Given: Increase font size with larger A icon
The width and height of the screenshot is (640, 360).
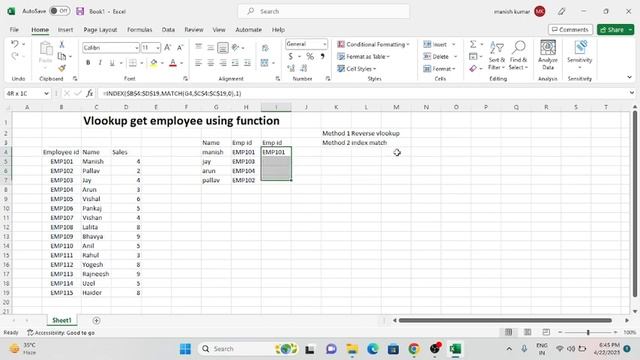Looking at the screenshot, I should (x=167, y=48).
